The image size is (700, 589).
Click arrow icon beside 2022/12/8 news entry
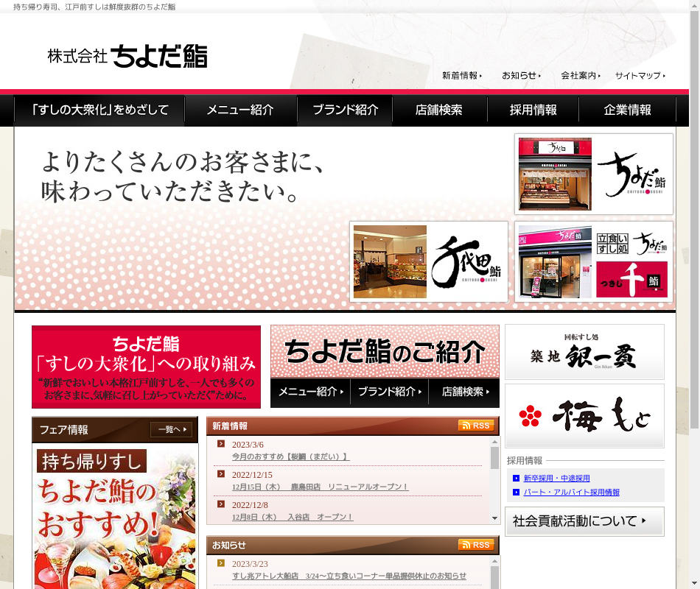click(221, 504)
